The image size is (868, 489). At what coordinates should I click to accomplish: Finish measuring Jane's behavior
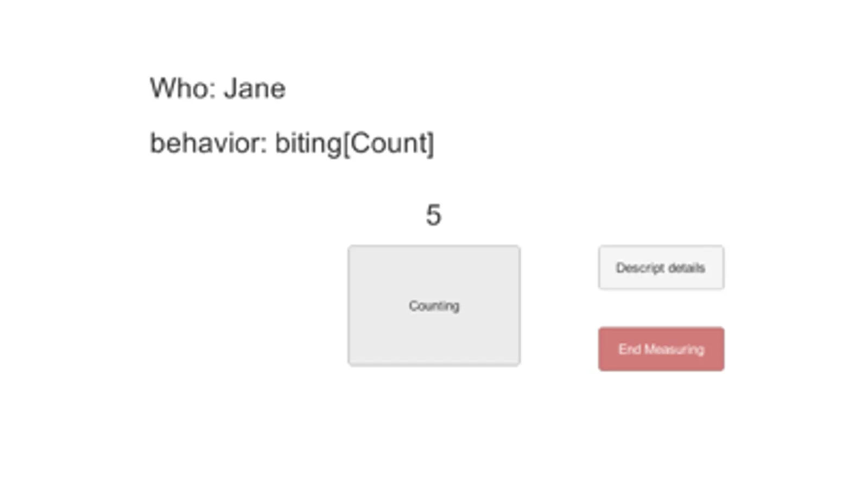661,349
